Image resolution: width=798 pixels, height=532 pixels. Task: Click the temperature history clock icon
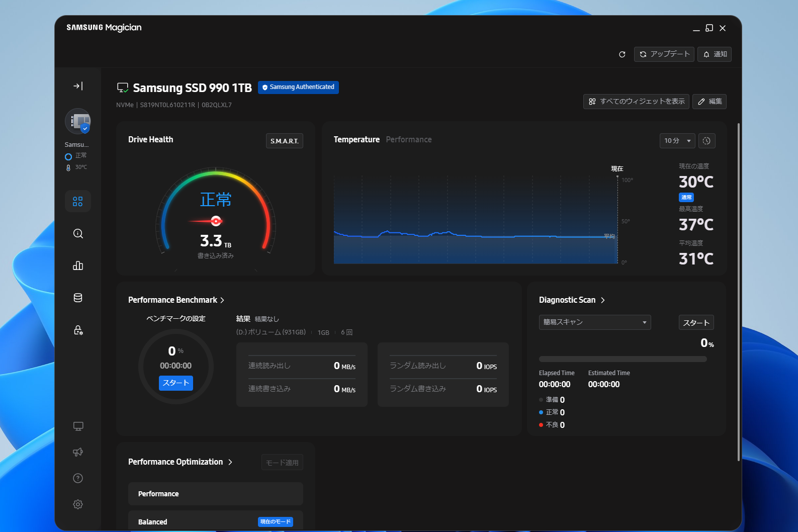click(x=706, y=141)
